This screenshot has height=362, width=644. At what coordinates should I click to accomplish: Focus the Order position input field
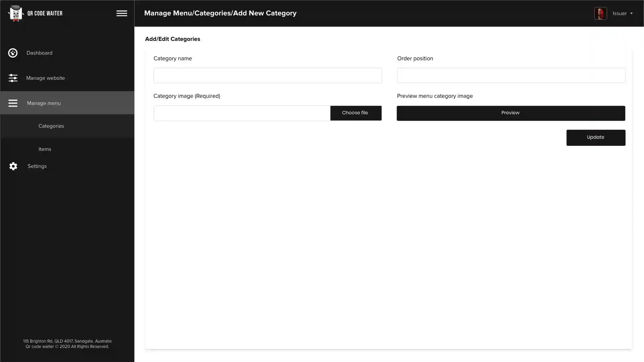click(511, 75)
